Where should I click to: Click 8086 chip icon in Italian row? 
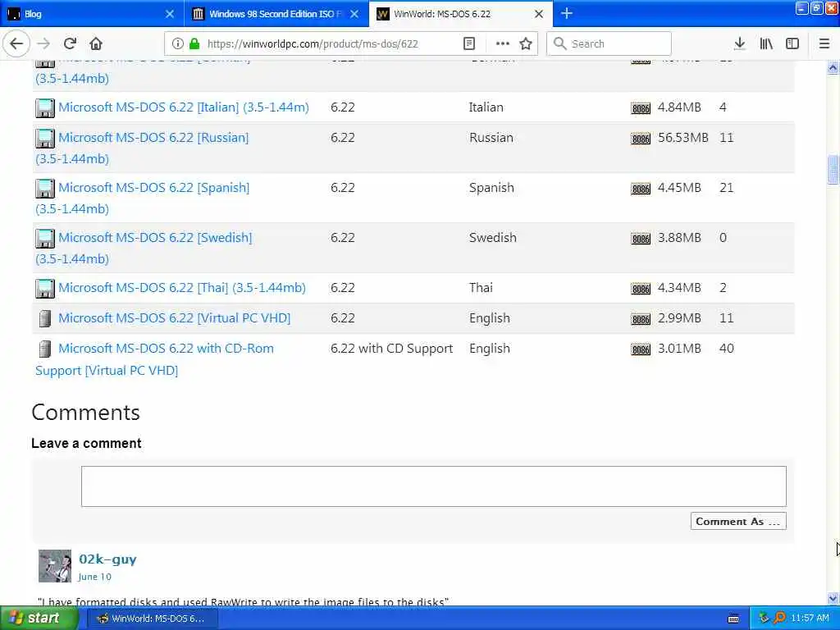641,108
